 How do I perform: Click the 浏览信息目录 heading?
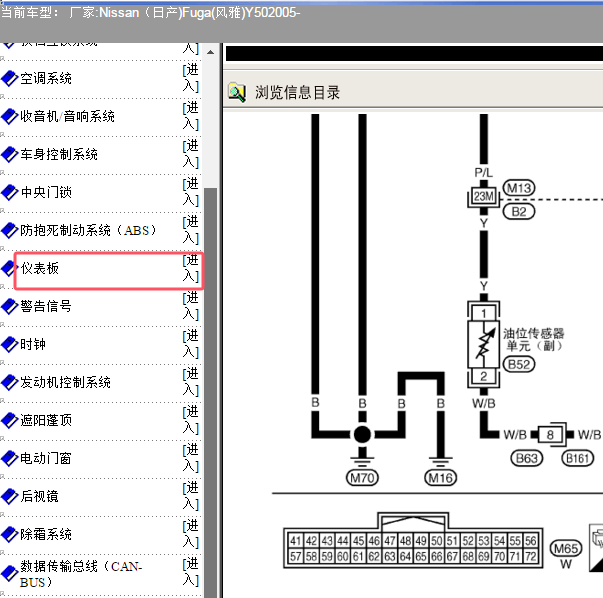coord(298,93)
